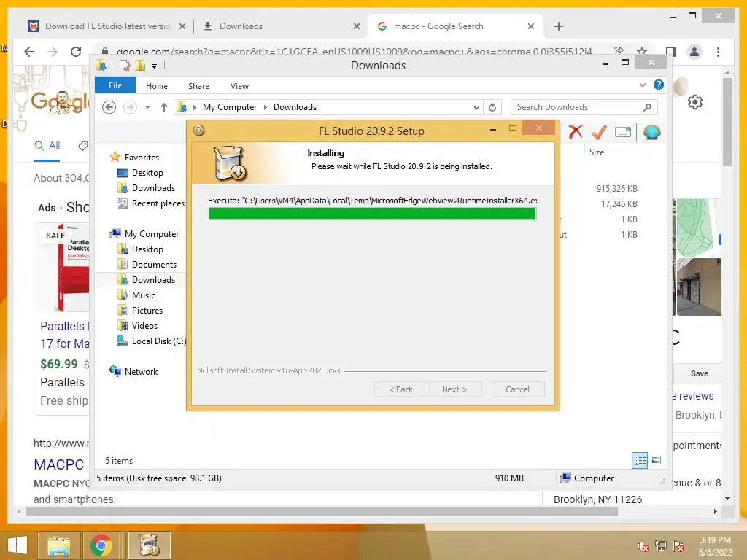This screenshot has width=747, height=560.
Task: Select Music folder in navigation pane
Action: pos(144,295)
